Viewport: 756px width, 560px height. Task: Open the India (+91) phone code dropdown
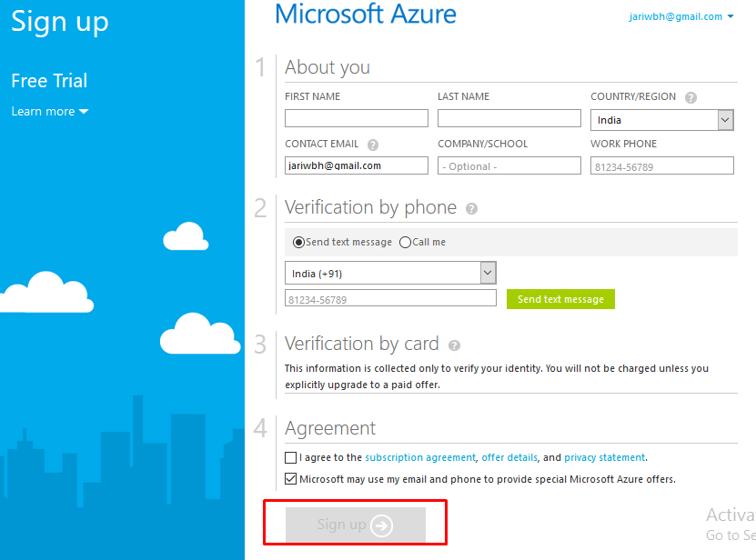390,274
